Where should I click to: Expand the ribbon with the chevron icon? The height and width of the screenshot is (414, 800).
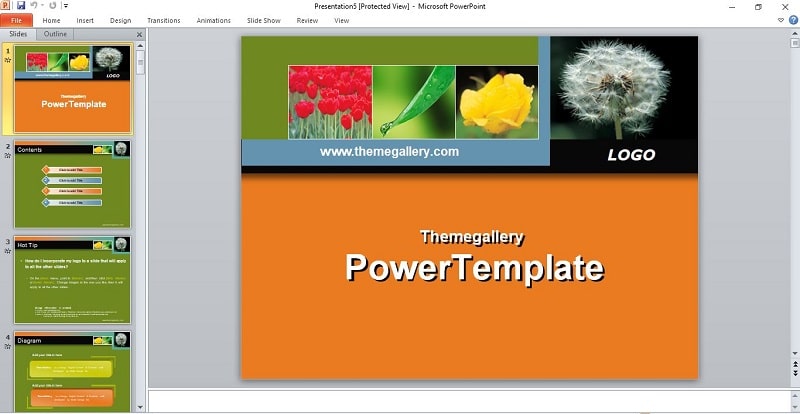[781, 20]
